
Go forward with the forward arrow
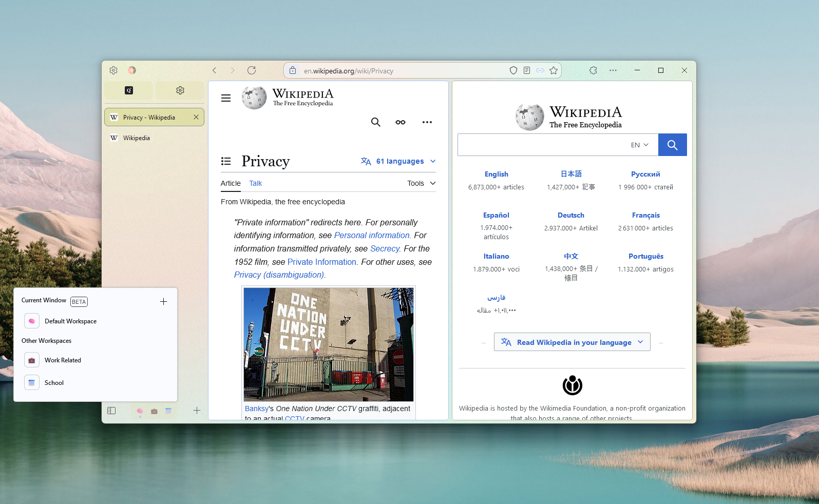point(232,70)
